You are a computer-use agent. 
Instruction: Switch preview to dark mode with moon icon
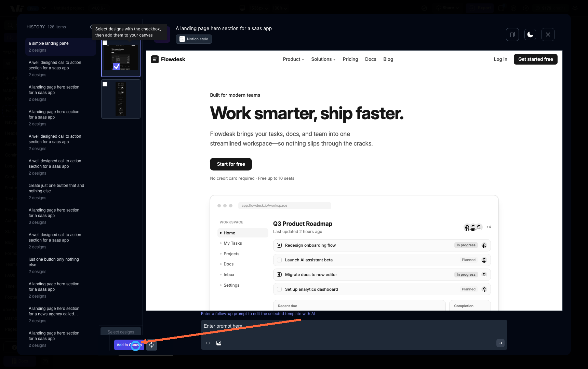530,34
